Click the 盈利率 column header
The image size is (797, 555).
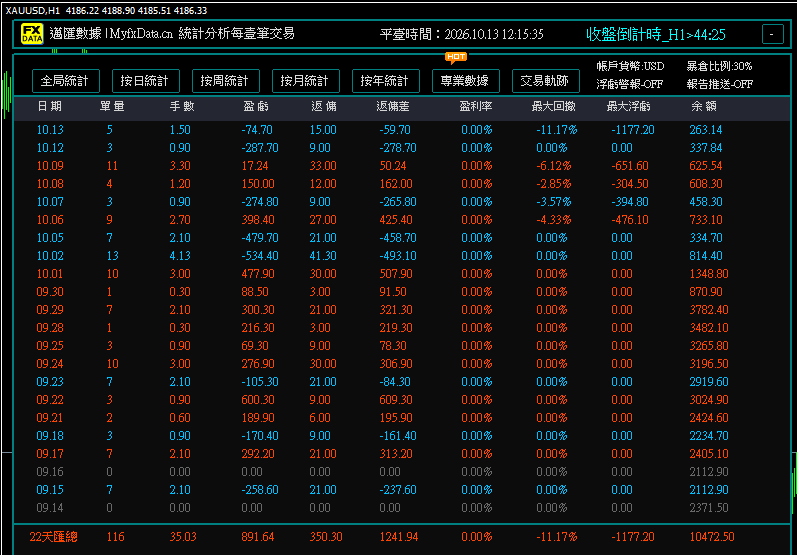tap(476, 107)
